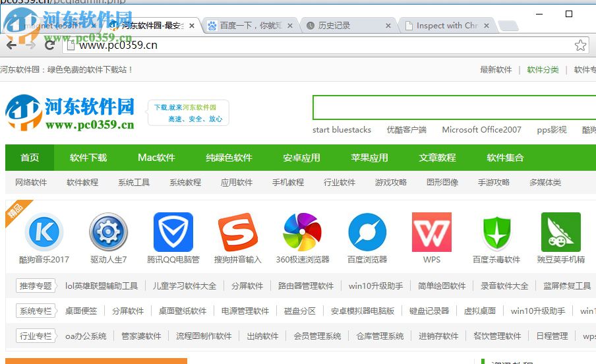The image size is (596, 364).
Task: Open the 安卓应用 navigation item
Action: [301, 158]
